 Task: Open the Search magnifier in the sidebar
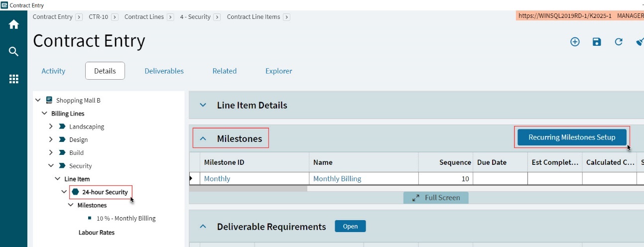(x=13, y=51)
